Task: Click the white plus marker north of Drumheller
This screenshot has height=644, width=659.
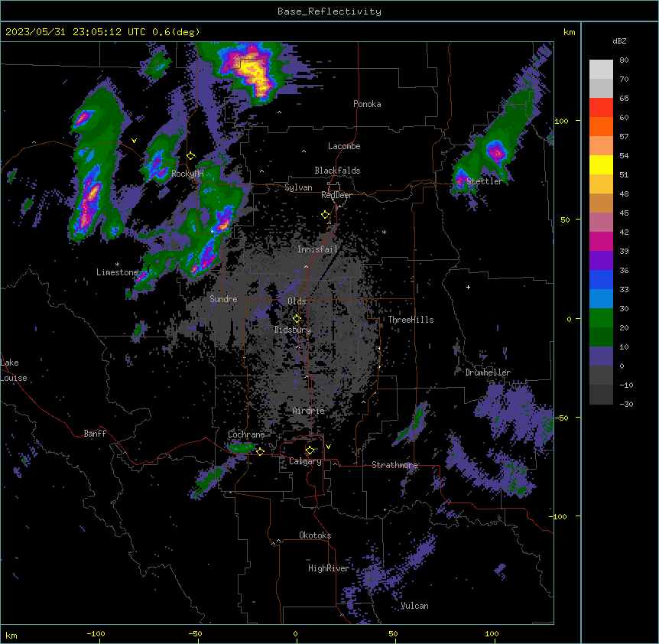Action: pyautogui.click(x=468, y=287)
